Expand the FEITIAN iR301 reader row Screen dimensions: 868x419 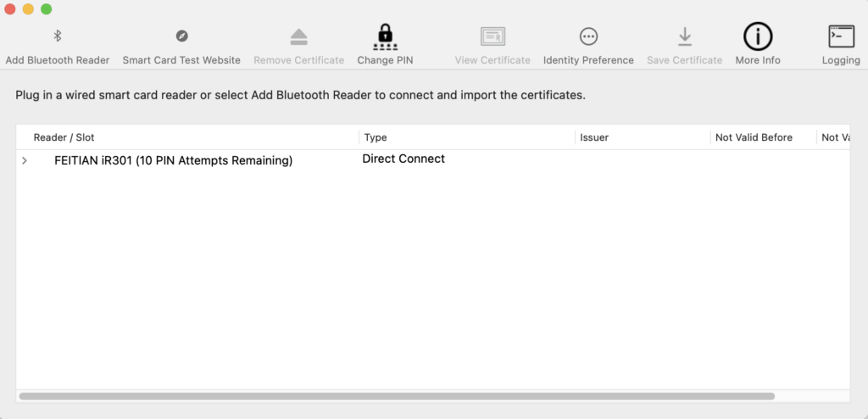25,160
